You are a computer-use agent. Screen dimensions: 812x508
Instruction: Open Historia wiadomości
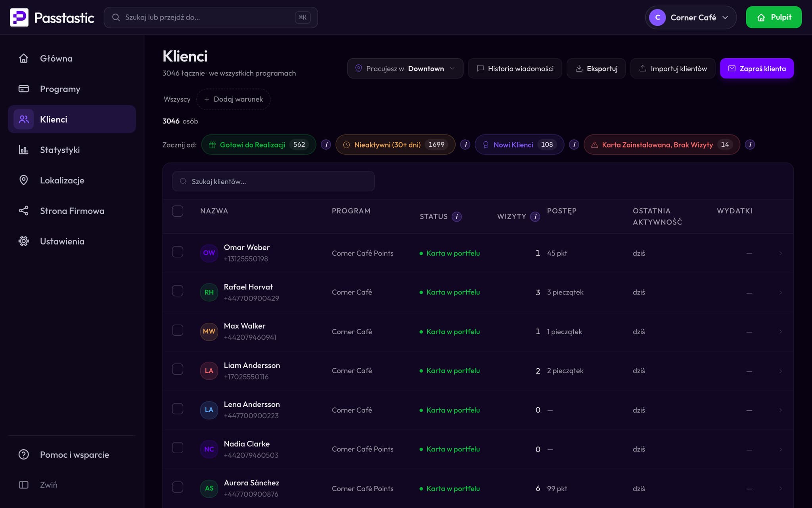tap(515, 68)
